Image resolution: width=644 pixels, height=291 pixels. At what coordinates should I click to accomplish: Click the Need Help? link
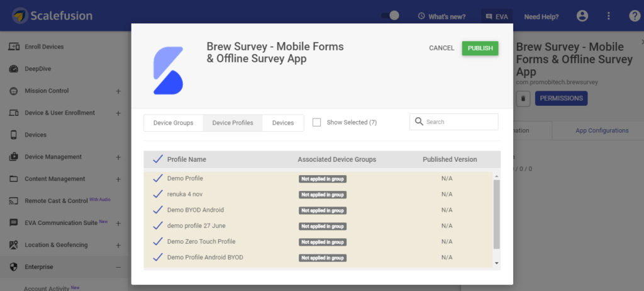541,17
